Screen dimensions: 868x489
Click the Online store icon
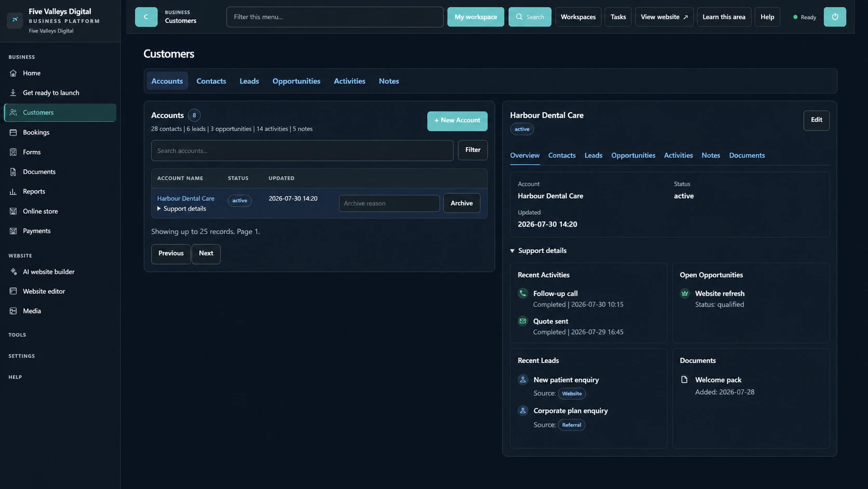tap(13, 212)
